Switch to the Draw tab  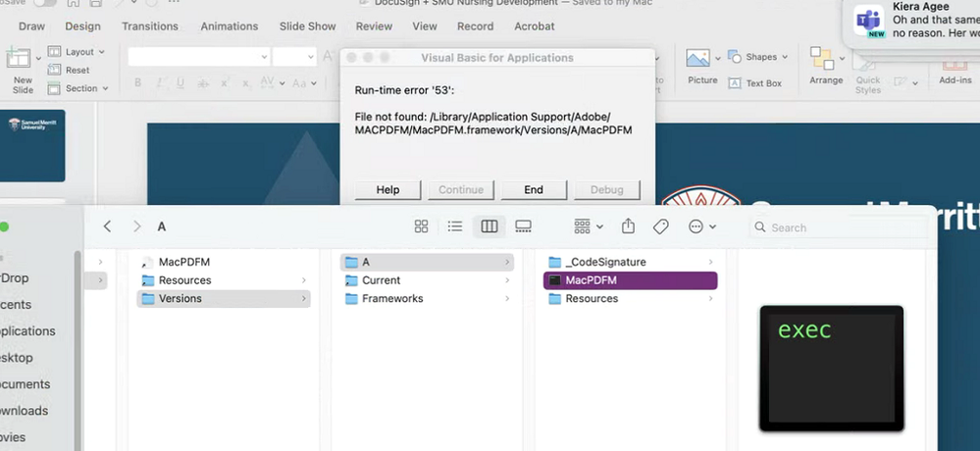coord(31,26)
